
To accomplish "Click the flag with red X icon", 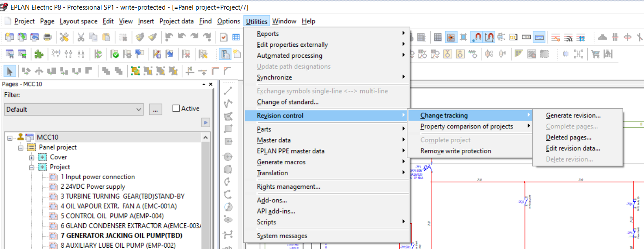I will (186, 54).
